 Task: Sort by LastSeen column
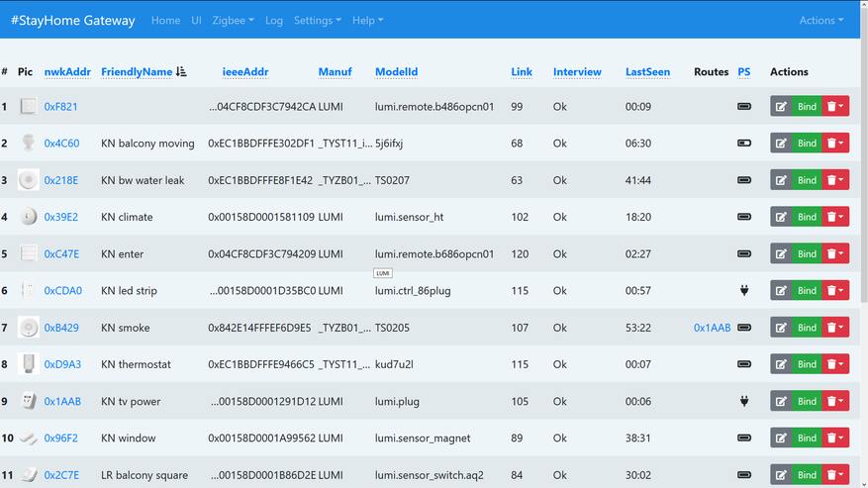pos(647,72)
